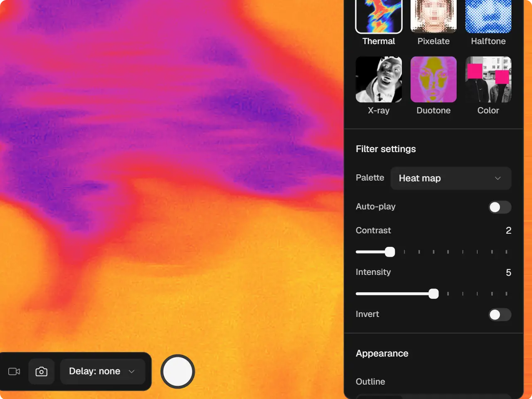Choose the Pixelate filter thumbnail
Screen dimensions: 532x399
tap(433, 16)
